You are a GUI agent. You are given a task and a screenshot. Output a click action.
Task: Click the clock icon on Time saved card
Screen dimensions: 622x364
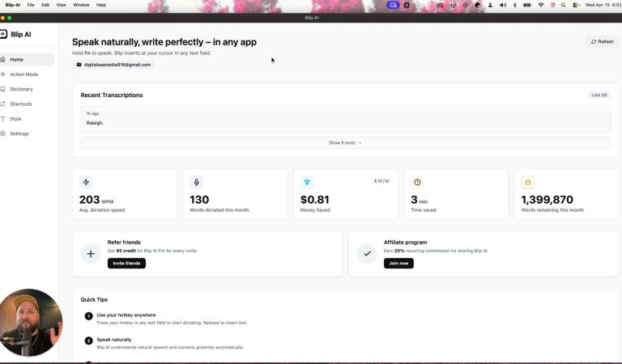417,182
